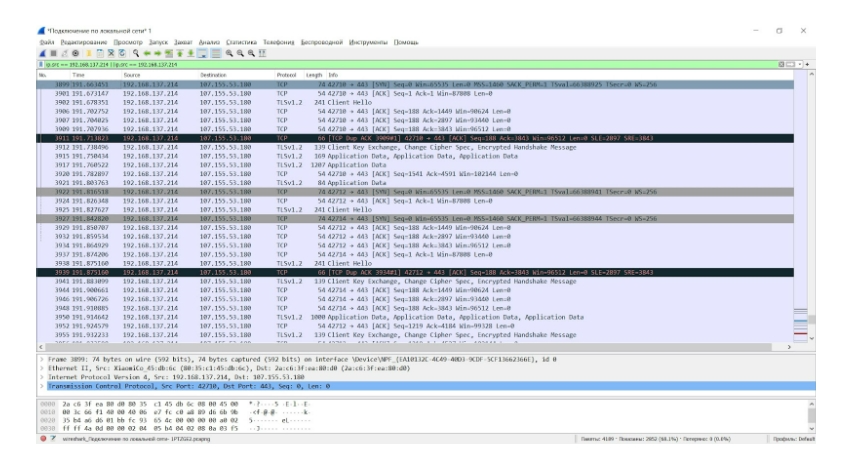Select packet 3911 TCP Dup ACK row
The width and height of the screenshot is (851, 469).
(415, 138)
